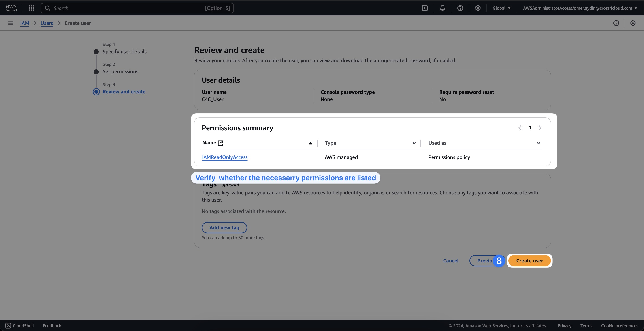The width and height of the screenshot is (644, 331).
Task: Select Step 3 Review and create
Action: click(124, 92)
